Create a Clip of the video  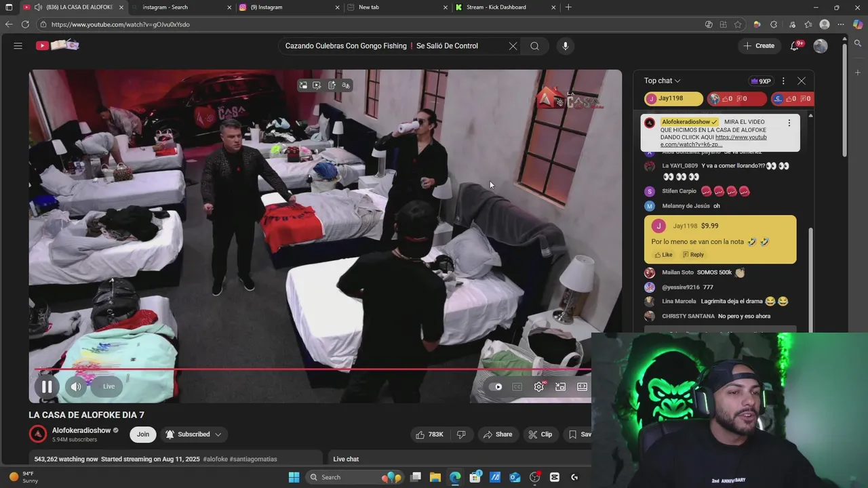540,434
